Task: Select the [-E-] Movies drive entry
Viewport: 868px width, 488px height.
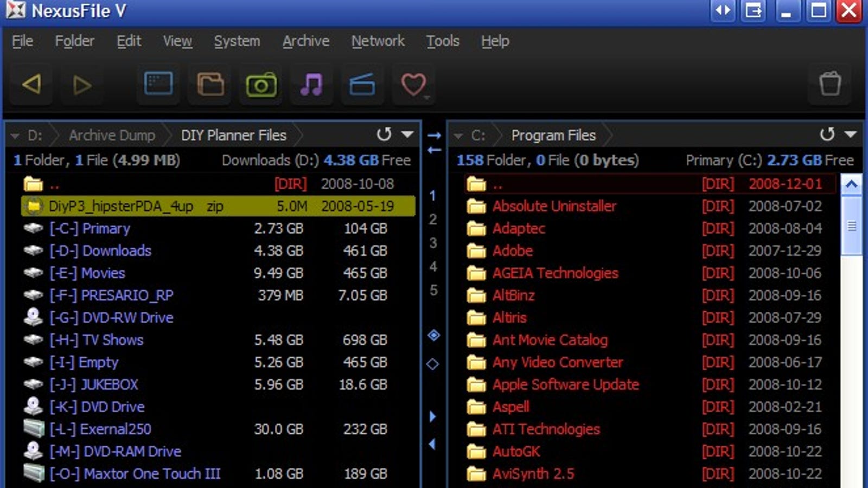Action: (218, 273)
